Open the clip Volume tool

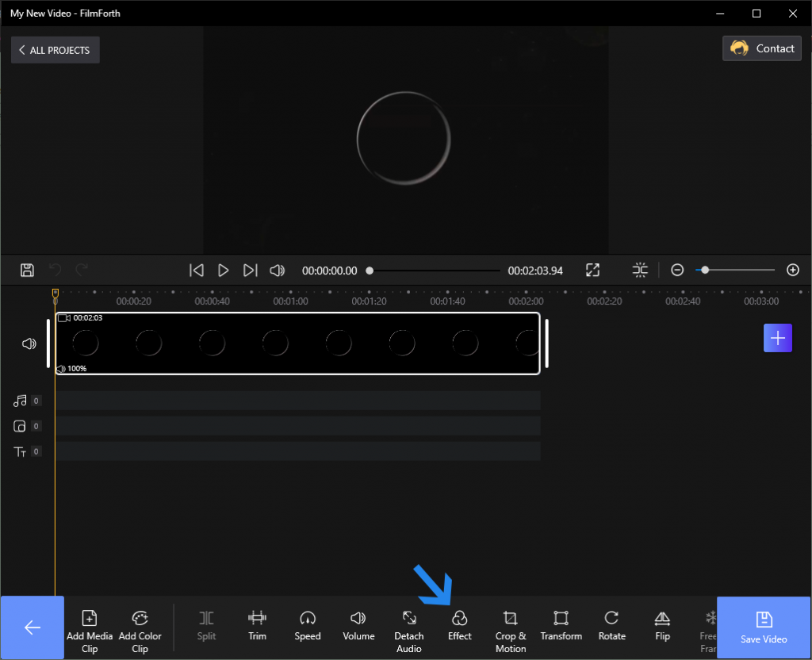click(358, 625)
